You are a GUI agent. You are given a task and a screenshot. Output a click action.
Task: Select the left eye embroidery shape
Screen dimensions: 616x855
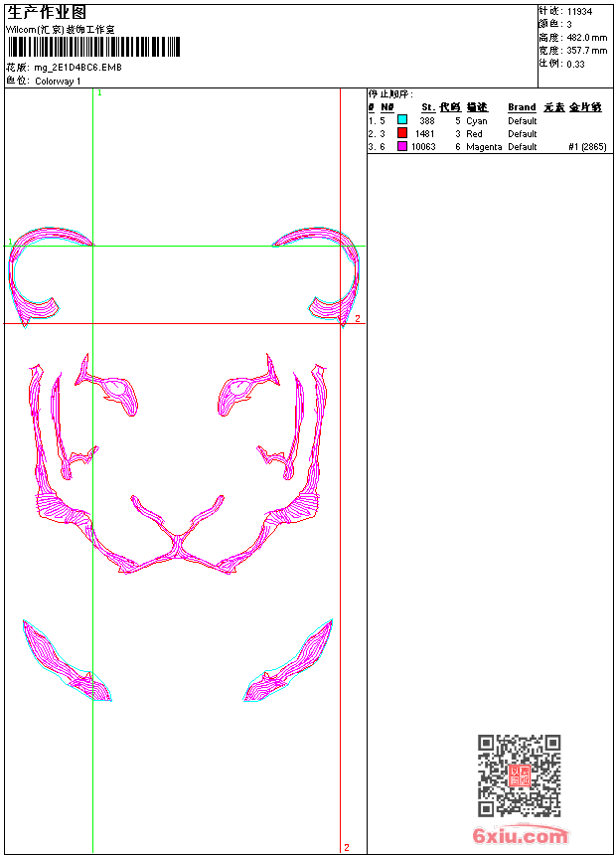pyautogui.click(x=107, y=386)
